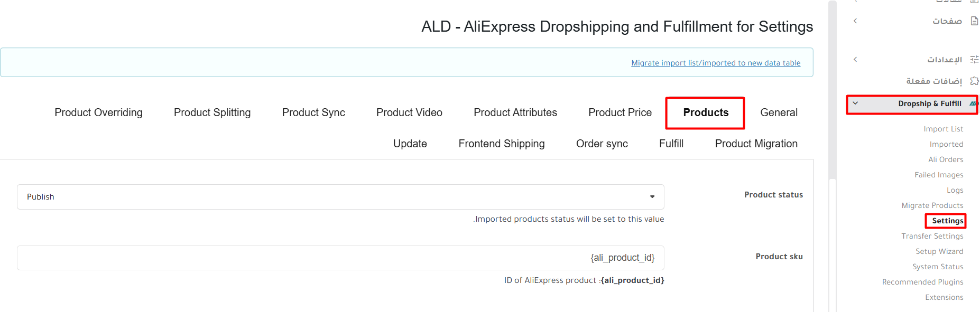Click the active plugins puzzle icon
980x312 pixels.
tap(974, 81)
